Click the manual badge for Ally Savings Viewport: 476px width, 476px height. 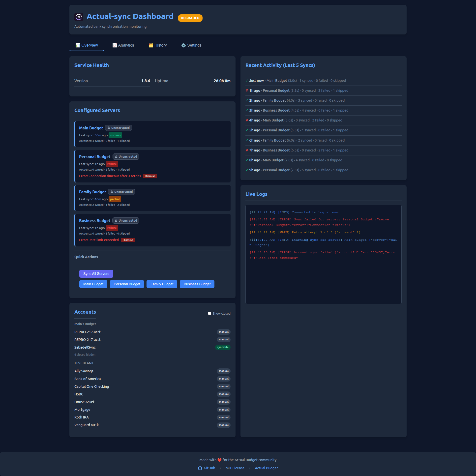224,371
